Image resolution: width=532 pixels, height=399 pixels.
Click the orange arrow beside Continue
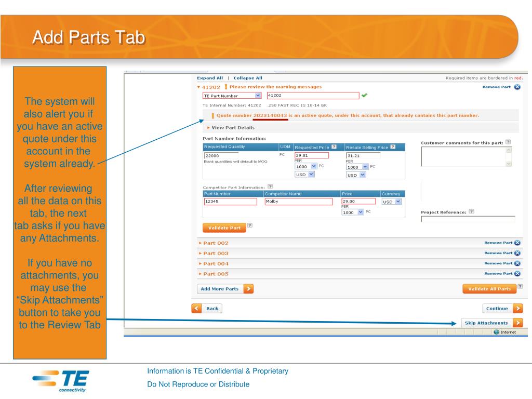click(x=518, y=309)
